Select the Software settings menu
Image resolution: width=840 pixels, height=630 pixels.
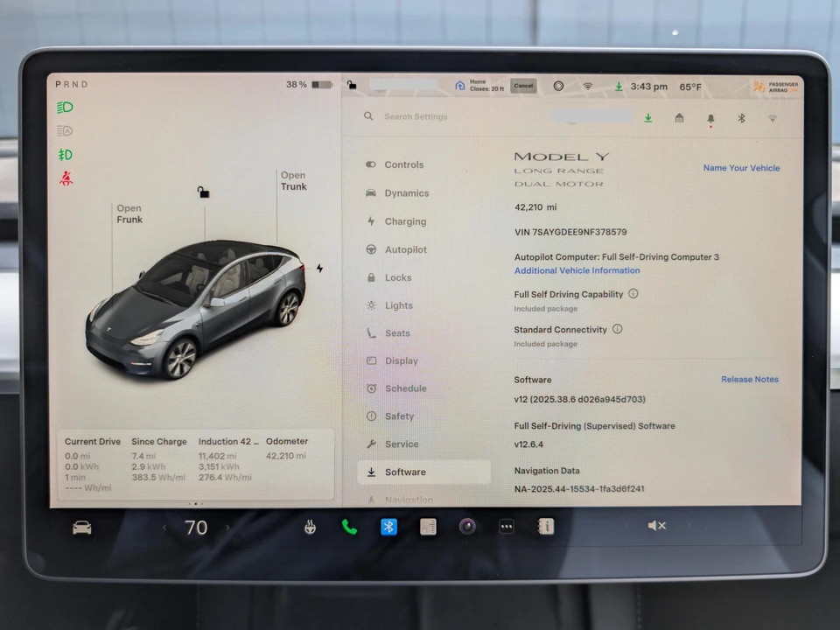pyautogui.click(x=423, y=472)
